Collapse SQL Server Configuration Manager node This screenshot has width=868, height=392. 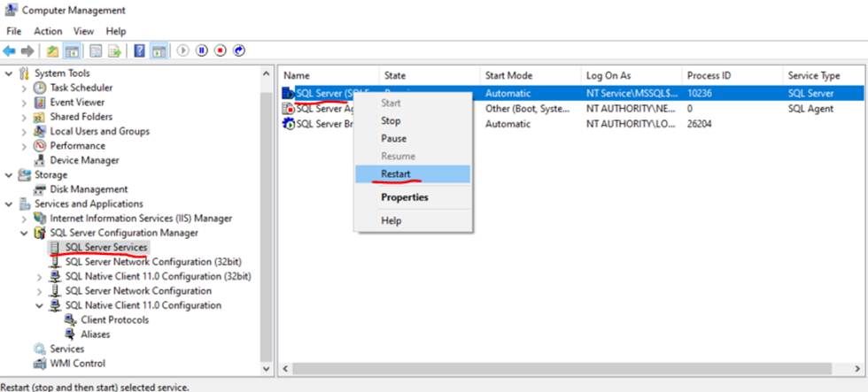24,233
